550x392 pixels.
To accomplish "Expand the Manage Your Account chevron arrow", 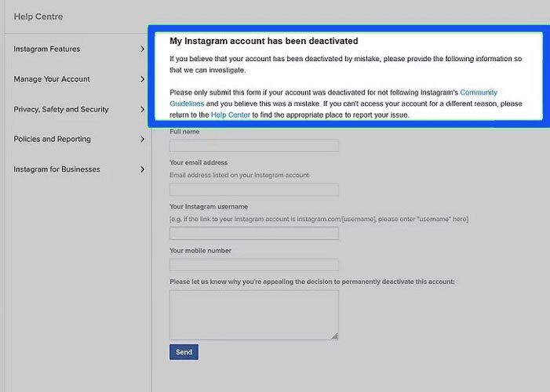I will tap(142, 79).
